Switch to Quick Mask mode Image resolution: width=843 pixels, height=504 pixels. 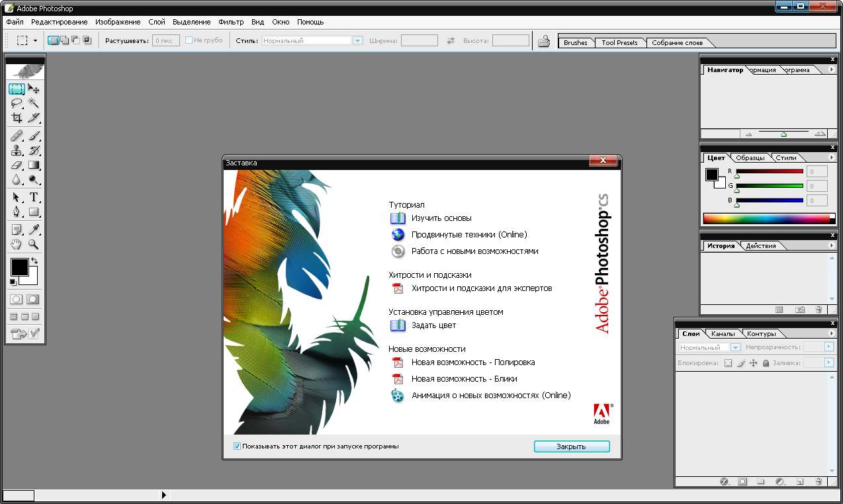coord(32,300)
